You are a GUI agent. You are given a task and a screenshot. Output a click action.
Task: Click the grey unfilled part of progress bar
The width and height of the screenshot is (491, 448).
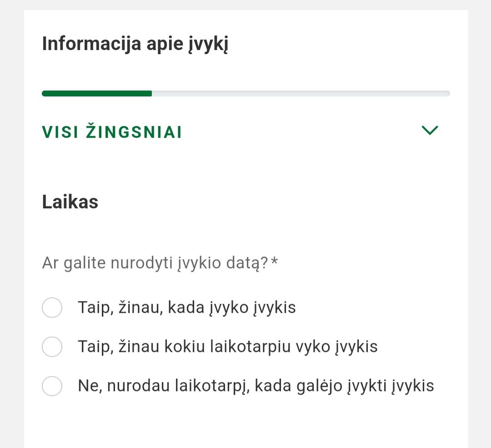(x=300, y=94)
